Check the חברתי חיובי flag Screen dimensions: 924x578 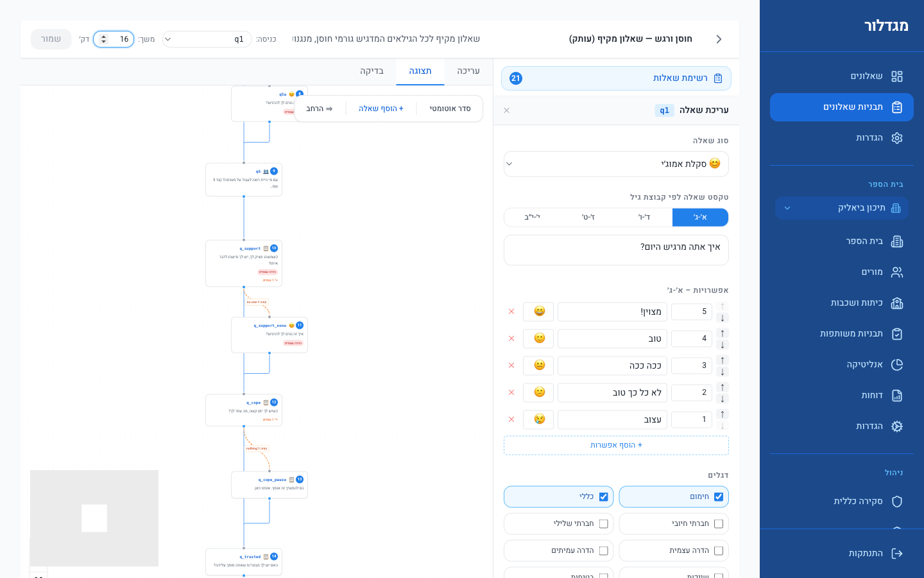tap(719, 524)
